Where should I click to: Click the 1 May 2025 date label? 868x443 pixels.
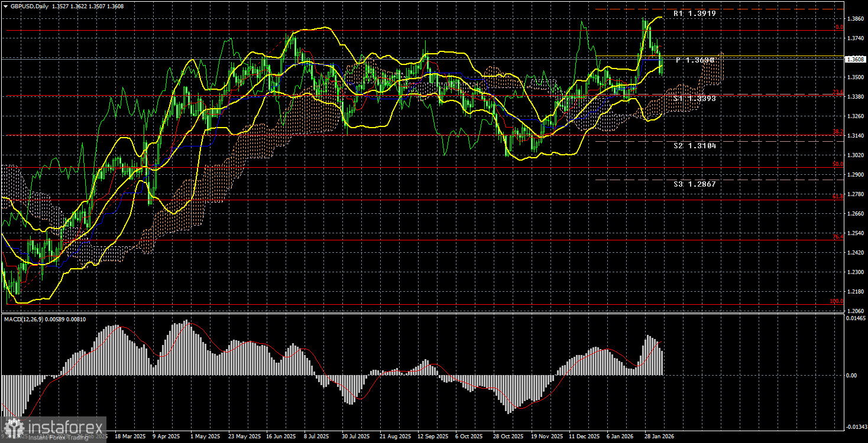(206, 437)
